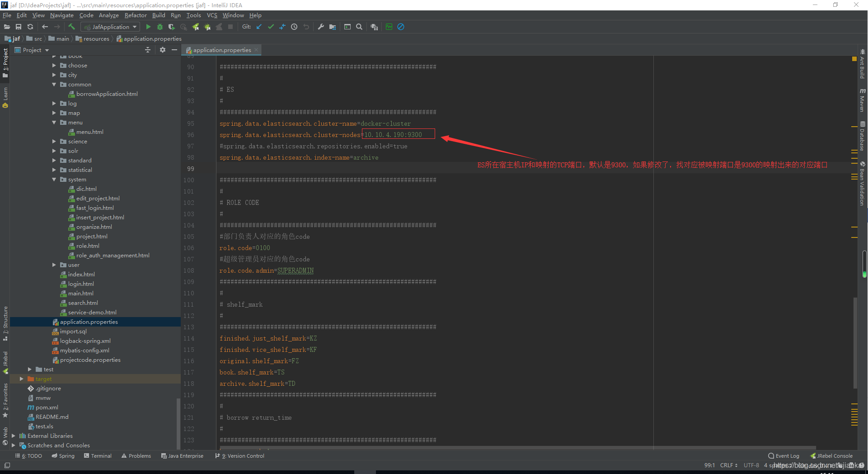
Task: Collapse the system folder
Action: [54, 180]
